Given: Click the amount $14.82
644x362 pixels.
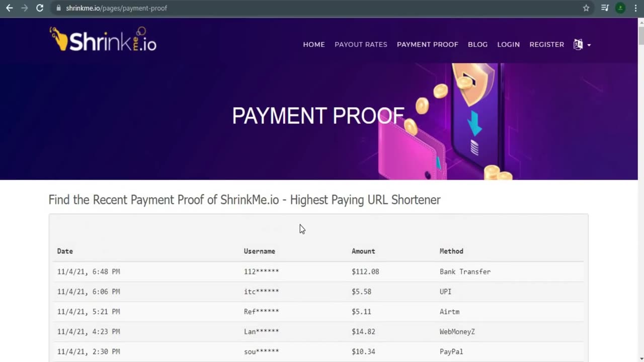Looking at the screenshot, I should (363, 332).
